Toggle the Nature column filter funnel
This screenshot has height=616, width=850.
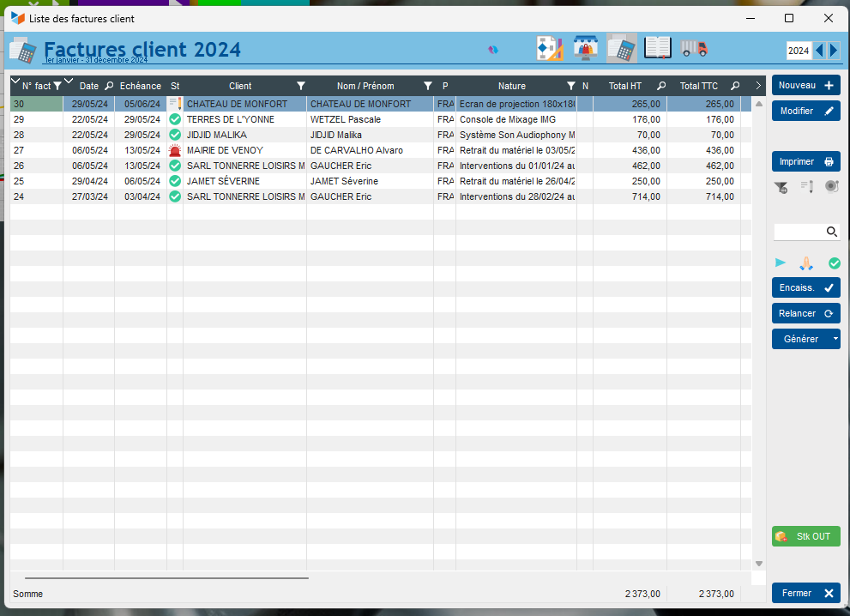pos(571,86)
